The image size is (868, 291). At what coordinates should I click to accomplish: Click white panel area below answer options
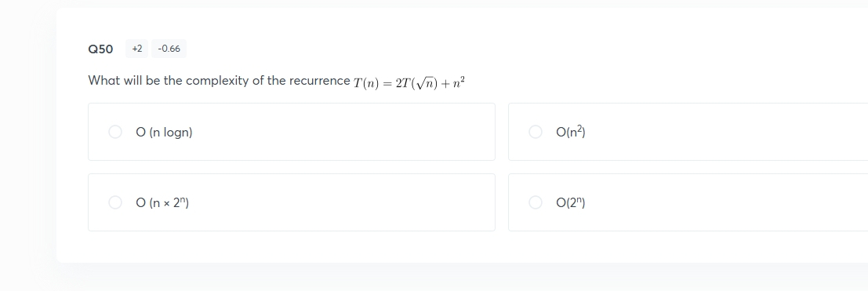(x=443, y=247)
